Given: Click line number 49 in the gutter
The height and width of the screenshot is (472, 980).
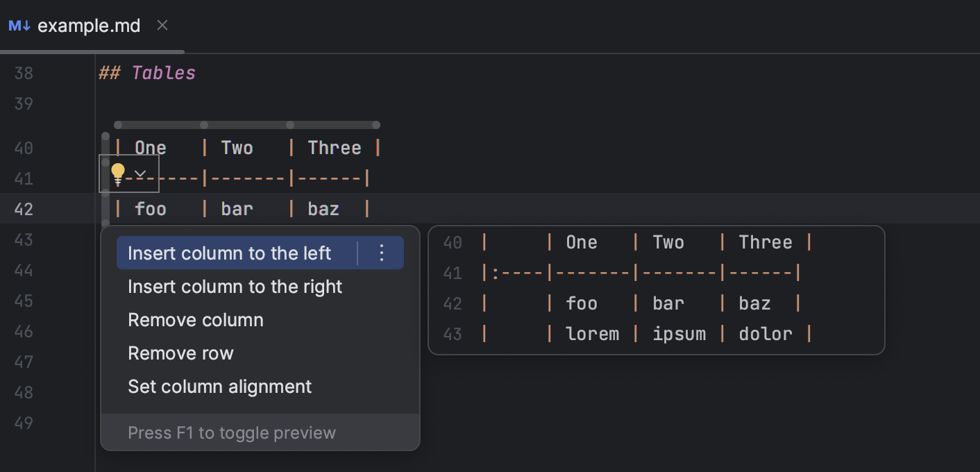Looking at the screenshot, I should 23,423.
